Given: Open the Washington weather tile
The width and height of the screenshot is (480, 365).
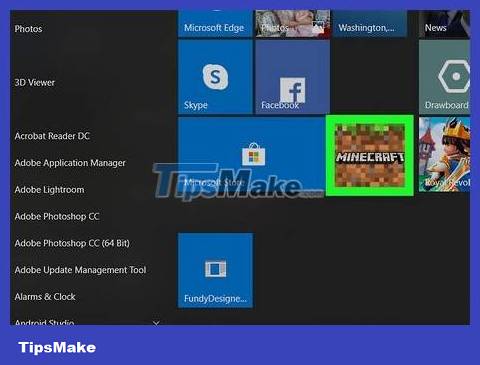Looking at the screenshot, I should pos(370,23).
